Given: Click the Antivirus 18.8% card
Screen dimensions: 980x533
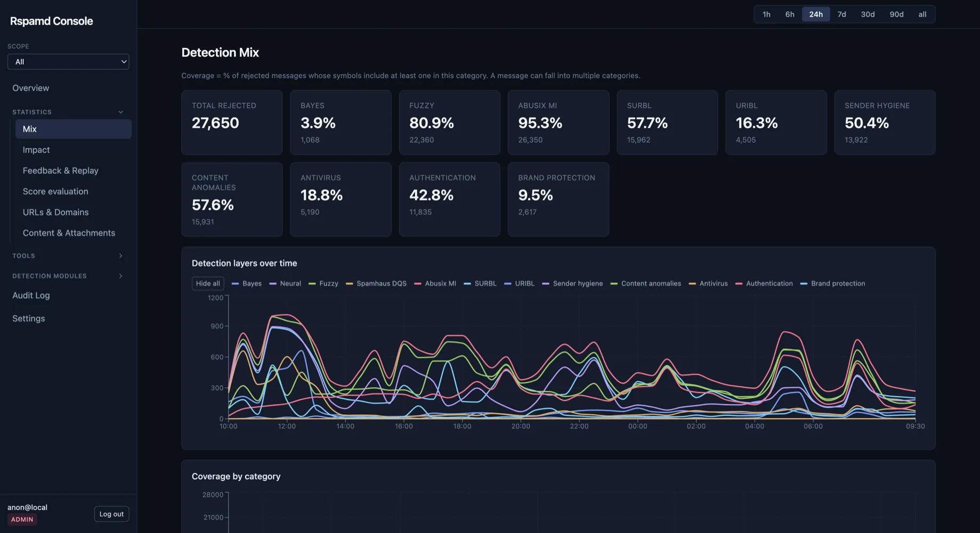Looking at the screenshot, I should pos(341,200).
